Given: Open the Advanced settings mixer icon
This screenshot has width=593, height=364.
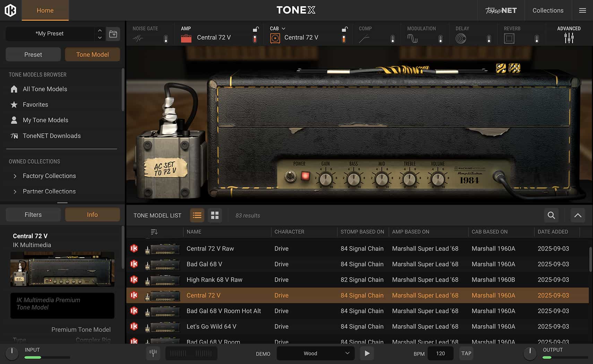Looking at the screenshot, I should coord(569,38).
